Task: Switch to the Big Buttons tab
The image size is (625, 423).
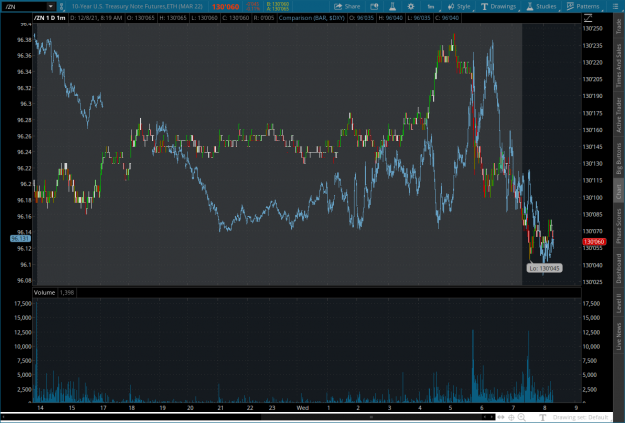Action: [x=618, y=158]
